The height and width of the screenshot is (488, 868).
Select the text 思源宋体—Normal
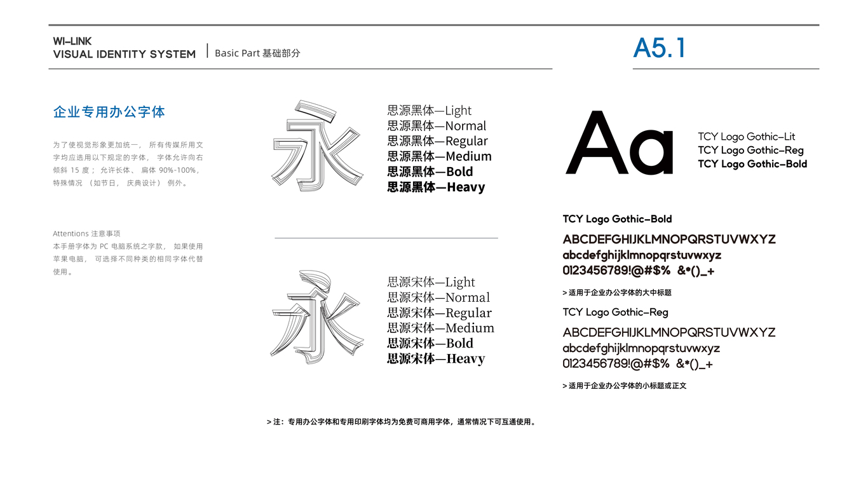click(439, 297)
